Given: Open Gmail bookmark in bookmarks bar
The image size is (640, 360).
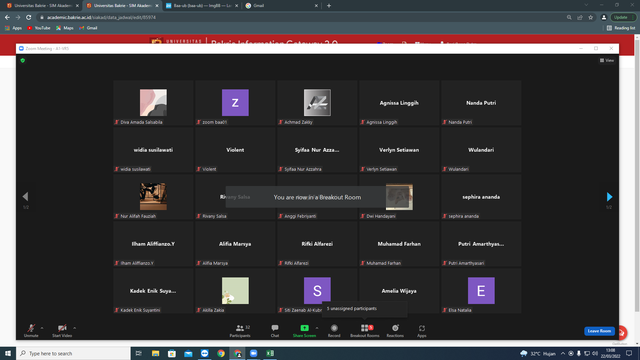Looking at the screenshot, I should (x=88, y=28).
